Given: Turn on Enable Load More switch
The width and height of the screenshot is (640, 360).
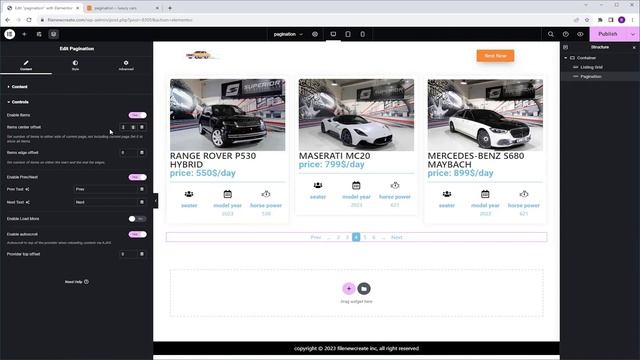Looking at the screenshot, I should 137,219.
